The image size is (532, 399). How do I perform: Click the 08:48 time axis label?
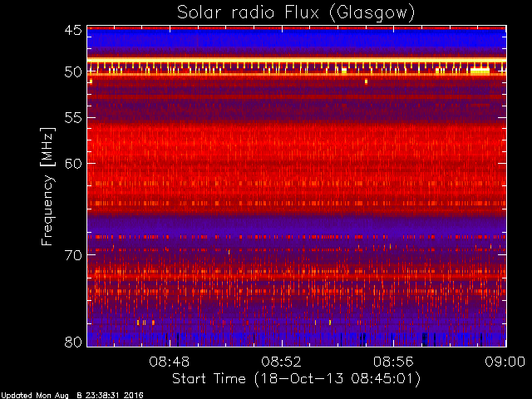[x=170, y=362]
